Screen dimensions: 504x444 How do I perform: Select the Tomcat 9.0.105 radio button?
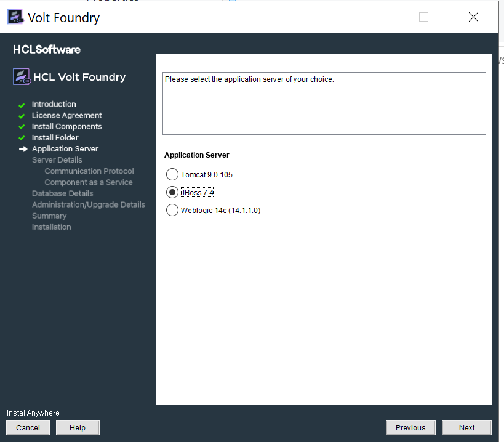(x=172, y=174)
